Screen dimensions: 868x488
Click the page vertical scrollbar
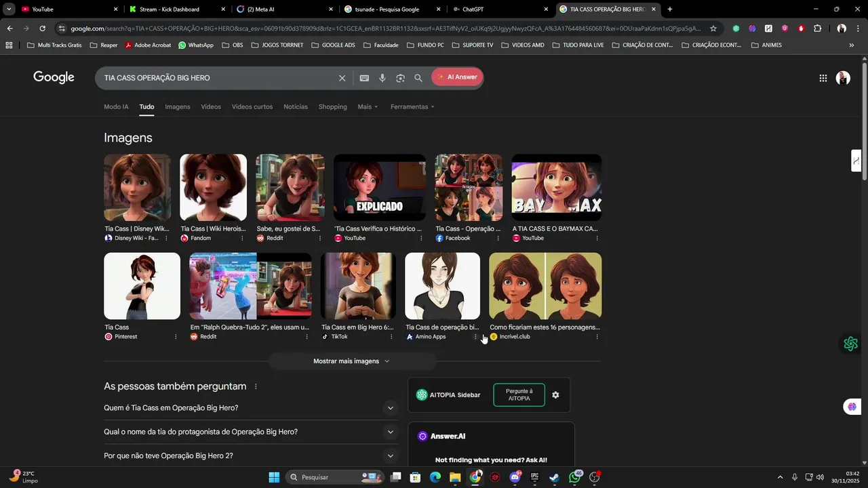[864, 122]
